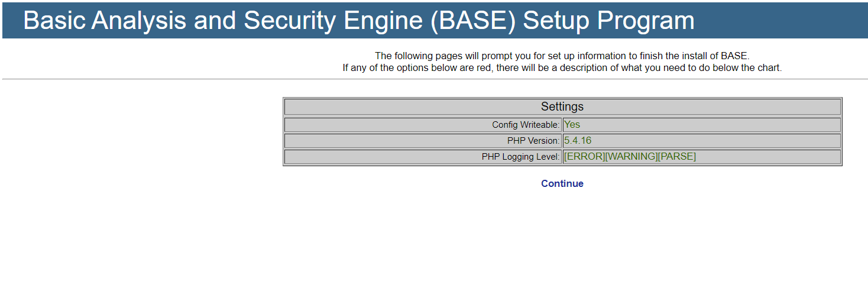The image size is (868, 291).
Task: Click the Continue link
Action: (x=562, y=183)
